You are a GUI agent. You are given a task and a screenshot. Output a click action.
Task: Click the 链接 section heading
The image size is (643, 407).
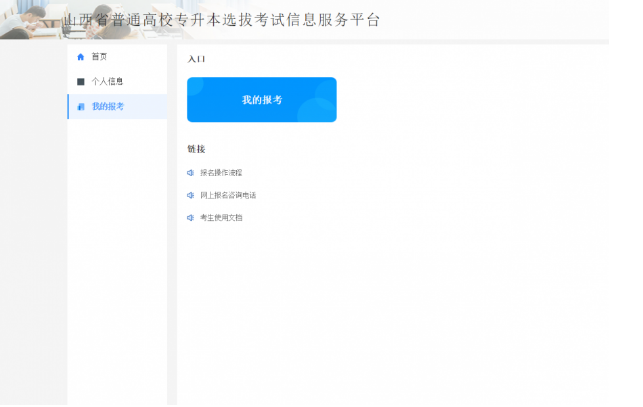tap(196, 149)
